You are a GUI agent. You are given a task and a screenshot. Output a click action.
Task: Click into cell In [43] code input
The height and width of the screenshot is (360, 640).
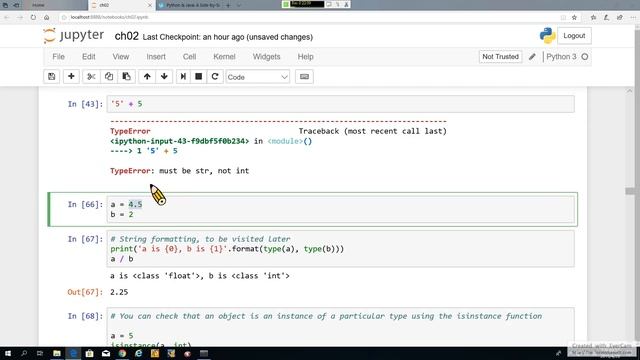coord(340,104)
